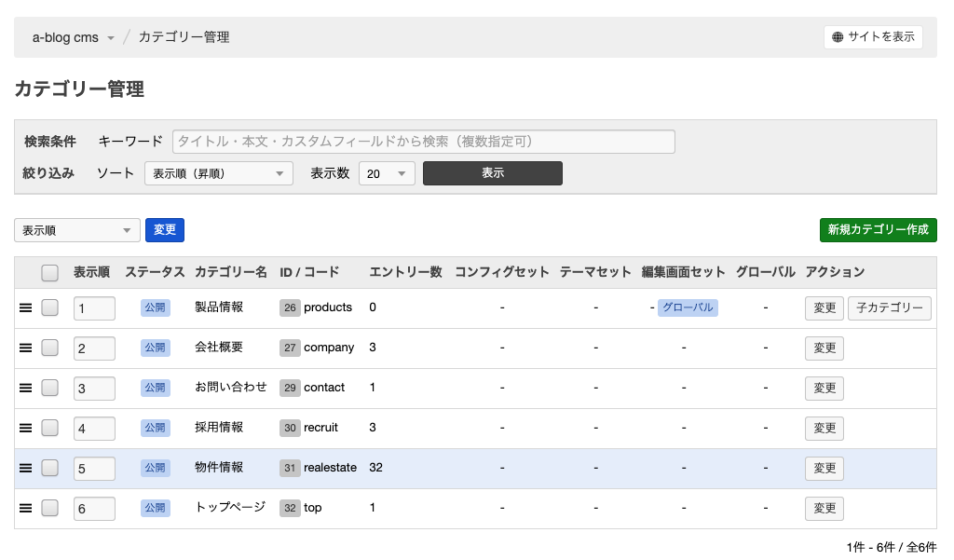Open the a-blog cms breadcrumb menu

[74, 37]
